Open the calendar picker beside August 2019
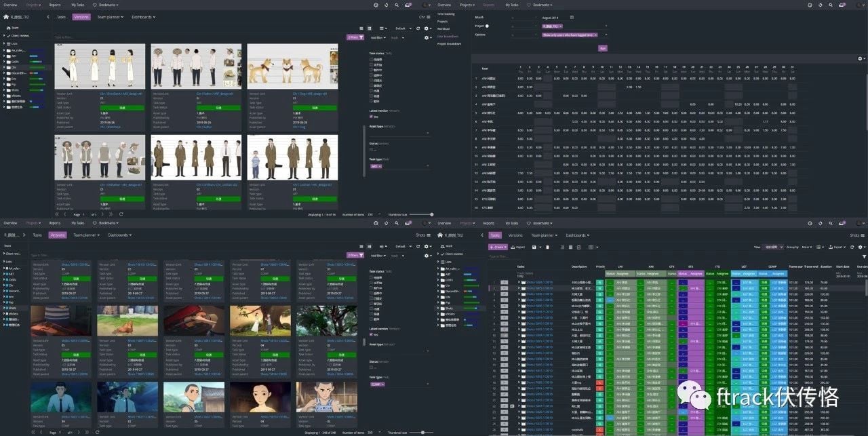 tap(572, 17)
